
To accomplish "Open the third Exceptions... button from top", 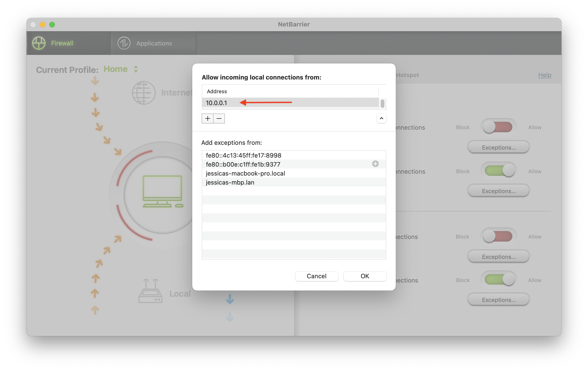I will 499,257.
